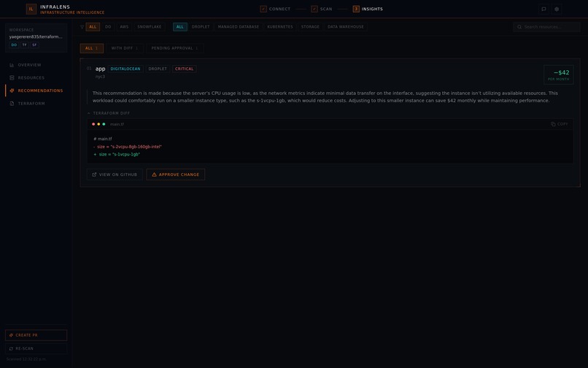The width and height of the screenshot is (588, 368).
Task: Click the View on GitHub button
Action: (115, 175)
